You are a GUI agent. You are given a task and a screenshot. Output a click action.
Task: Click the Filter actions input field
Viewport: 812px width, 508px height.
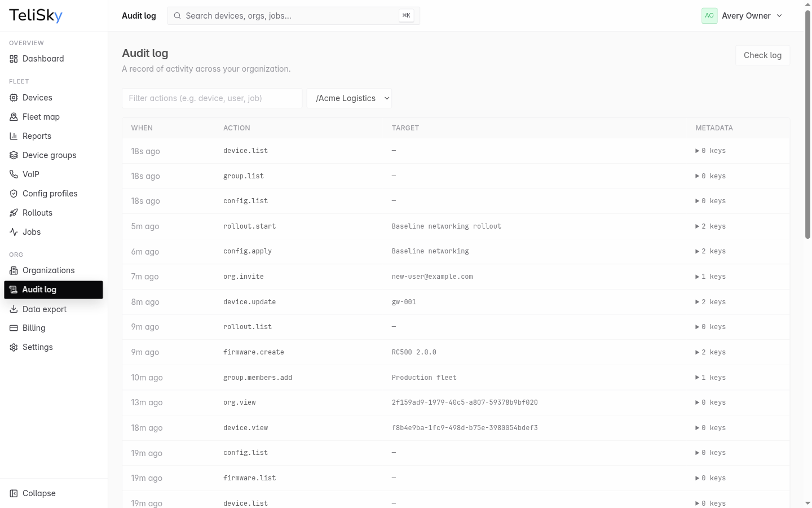click(212, 98)
